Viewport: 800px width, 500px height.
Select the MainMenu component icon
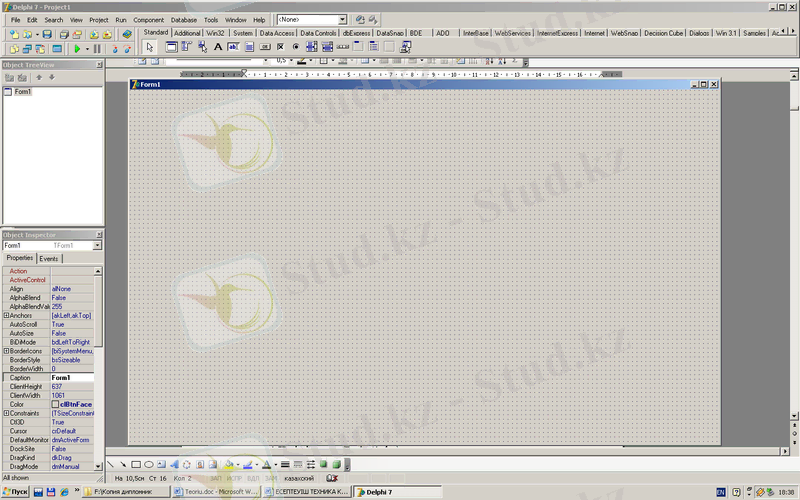tap(187, 47)
